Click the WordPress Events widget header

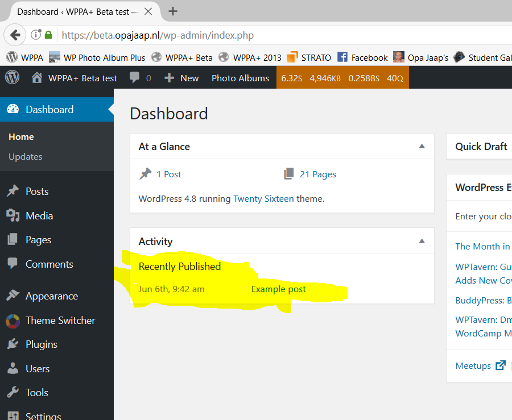[x=479, y=188]
